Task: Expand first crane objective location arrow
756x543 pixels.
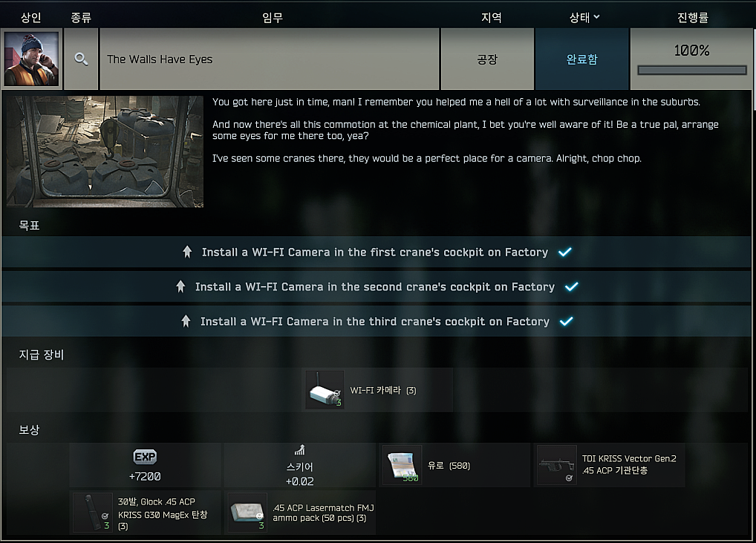Action: pos(187,252)
